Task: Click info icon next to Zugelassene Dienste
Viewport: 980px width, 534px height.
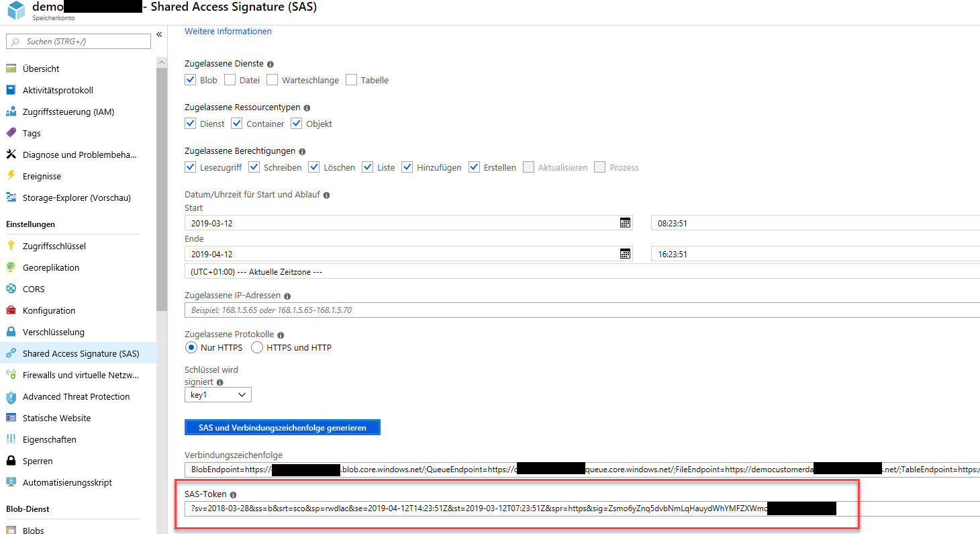Action: pyautogui.click(x=271, y=64)
